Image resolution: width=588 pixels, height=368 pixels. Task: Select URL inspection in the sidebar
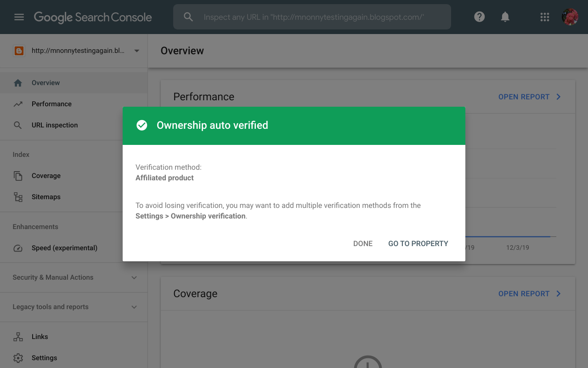tap(55, 125)
